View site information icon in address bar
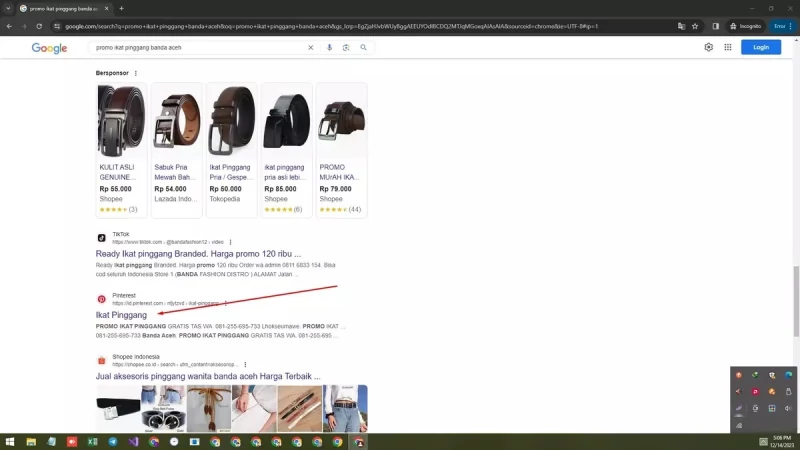Viewport: 800px width, 450px height. tap(57, 26)
